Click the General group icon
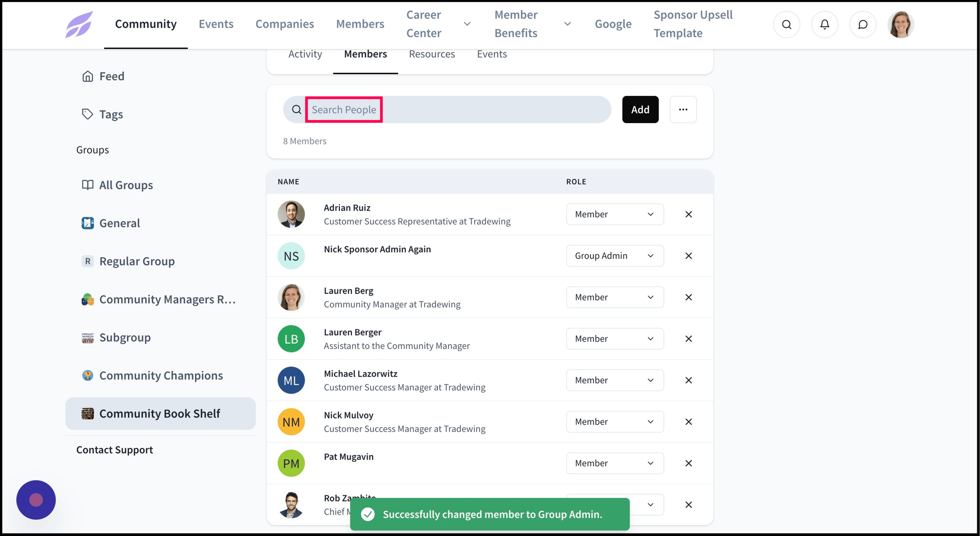This screenshot has width=980, height=536. click(x=87, y=223)
